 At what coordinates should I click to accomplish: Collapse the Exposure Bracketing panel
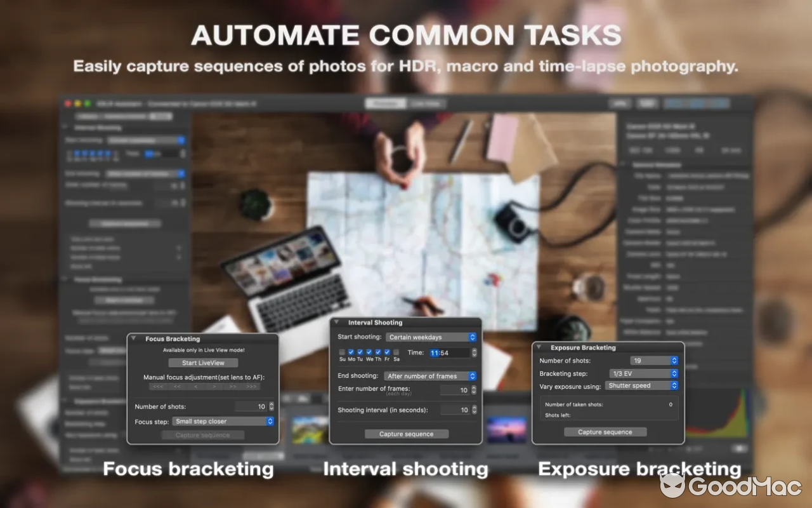click(538, 347)
